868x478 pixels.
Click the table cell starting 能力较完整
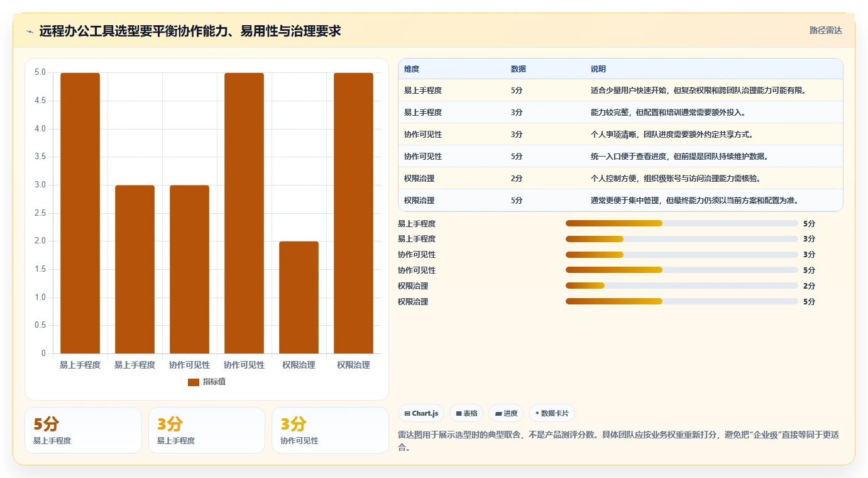pos(713,113)
